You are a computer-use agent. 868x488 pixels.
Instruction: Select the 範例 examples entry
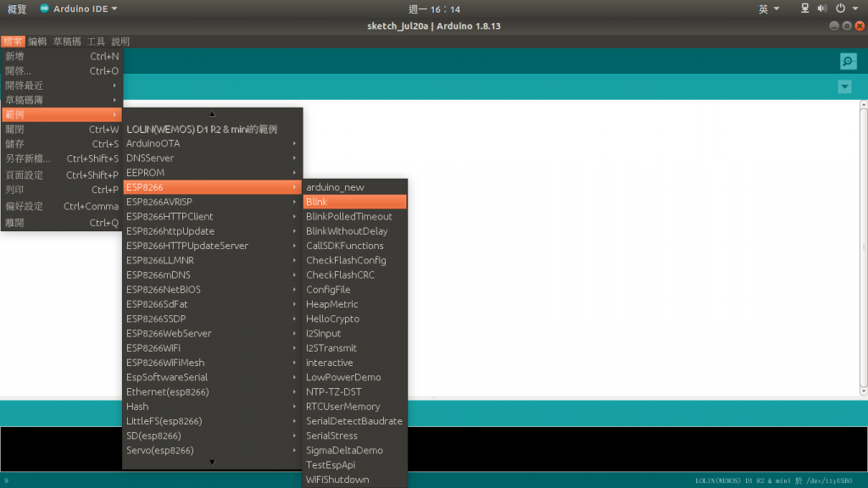[61, 114]
